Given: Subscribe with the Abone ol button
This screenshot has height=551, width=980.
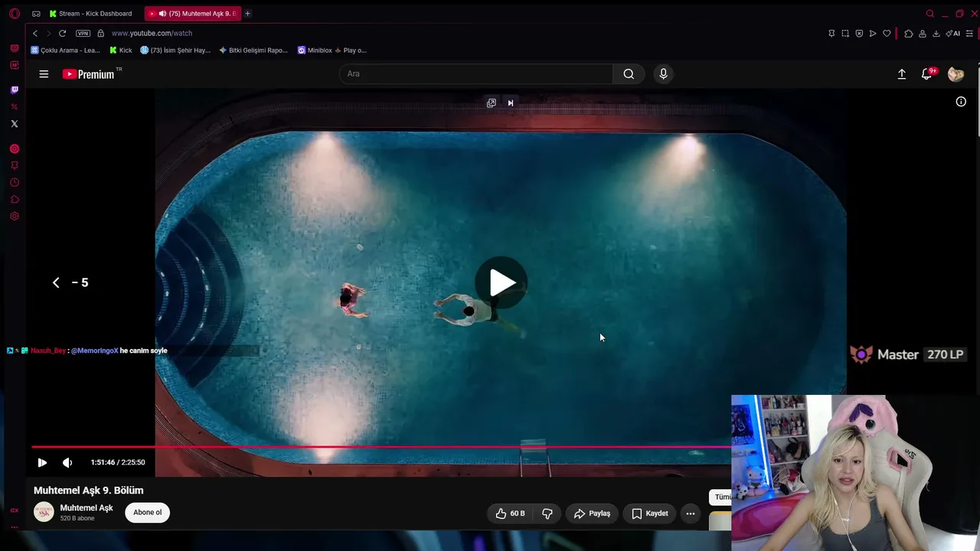Looking at the screenshot, I should [148, 513].
